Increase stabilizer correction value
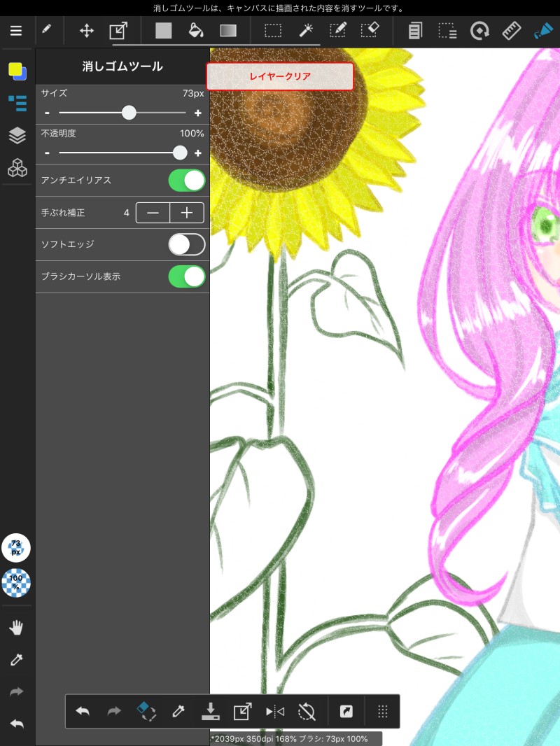The height and width of the screenshot is (746, 560). point(187,213)
